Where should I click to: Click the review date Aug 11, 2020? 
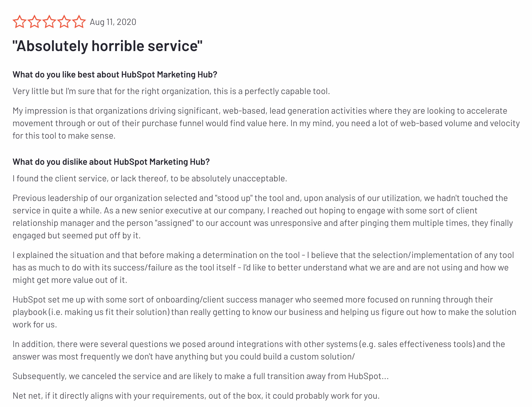[x=113, y=22]
